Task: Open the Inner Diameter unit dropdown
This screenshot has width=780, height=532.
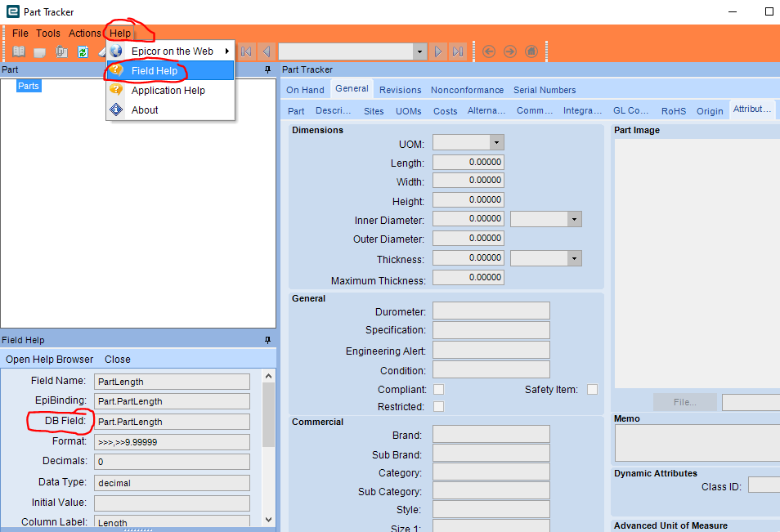Action: [x=575, y=219]
